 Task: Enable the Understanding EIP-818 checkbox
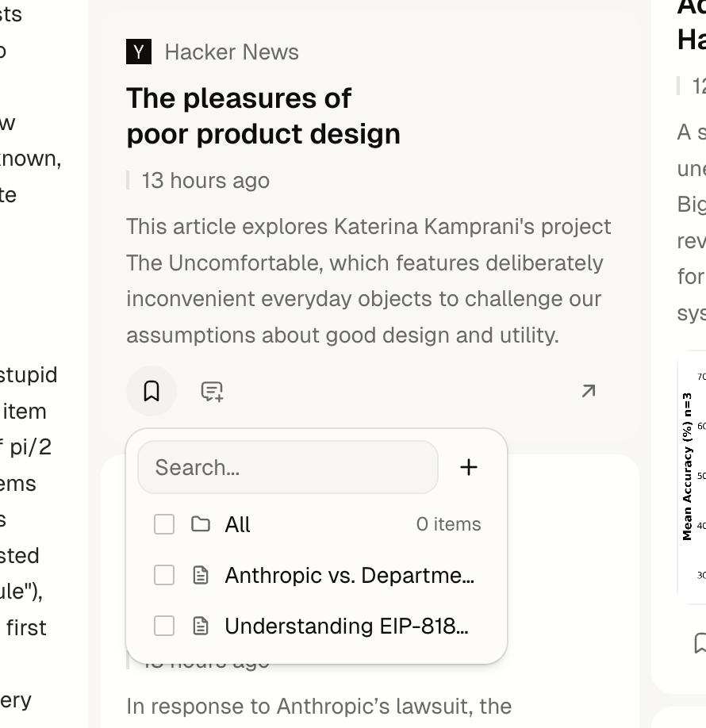164,626
